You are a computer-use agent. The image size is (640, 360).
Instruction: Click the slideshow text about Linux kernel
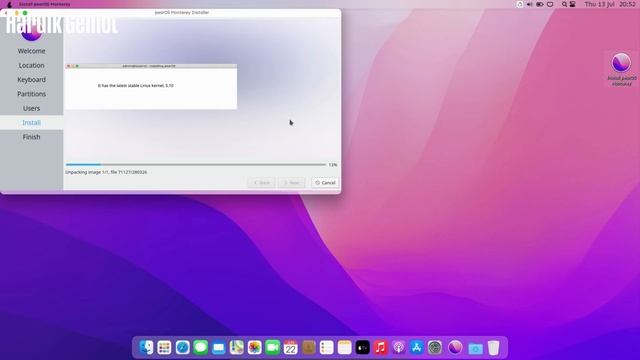[136, 86]
